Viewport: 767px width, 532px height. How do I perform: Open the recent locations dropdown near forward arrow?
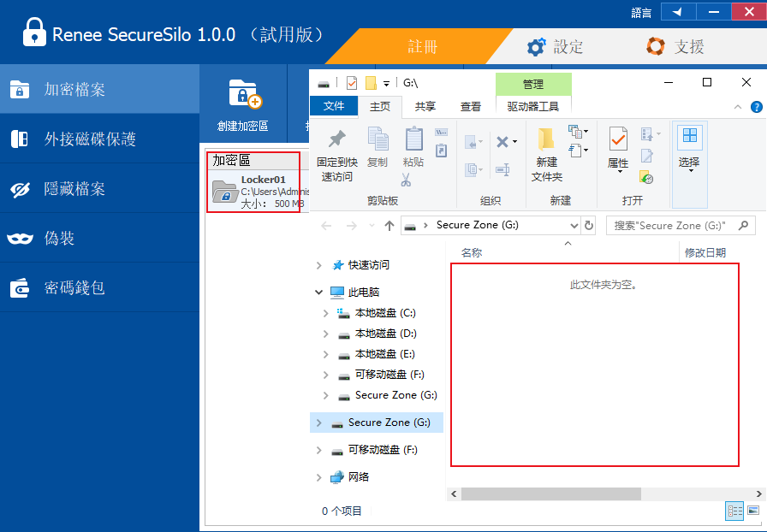[372, 226]
